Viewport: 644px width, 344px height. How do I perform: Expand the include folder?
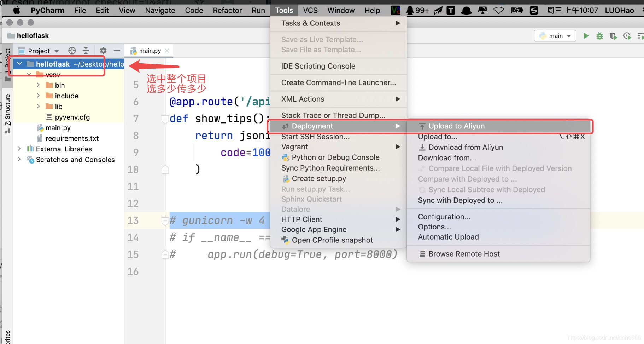38,96
